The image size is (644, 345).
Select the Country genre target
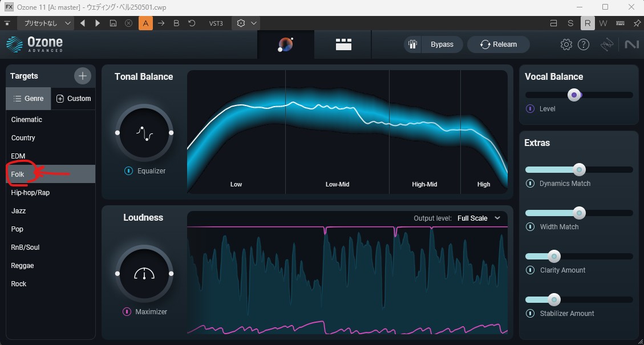coord(51,137)
